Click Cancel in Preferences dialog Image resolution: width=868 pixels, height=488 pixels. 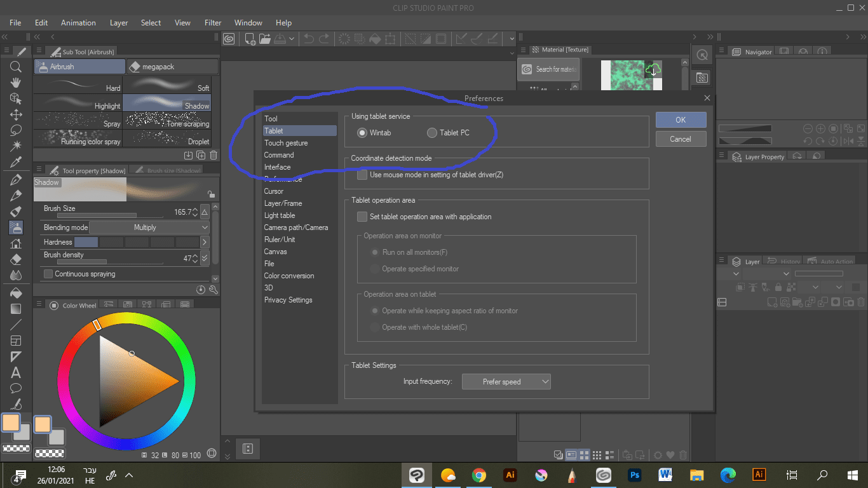pos(681,139)
